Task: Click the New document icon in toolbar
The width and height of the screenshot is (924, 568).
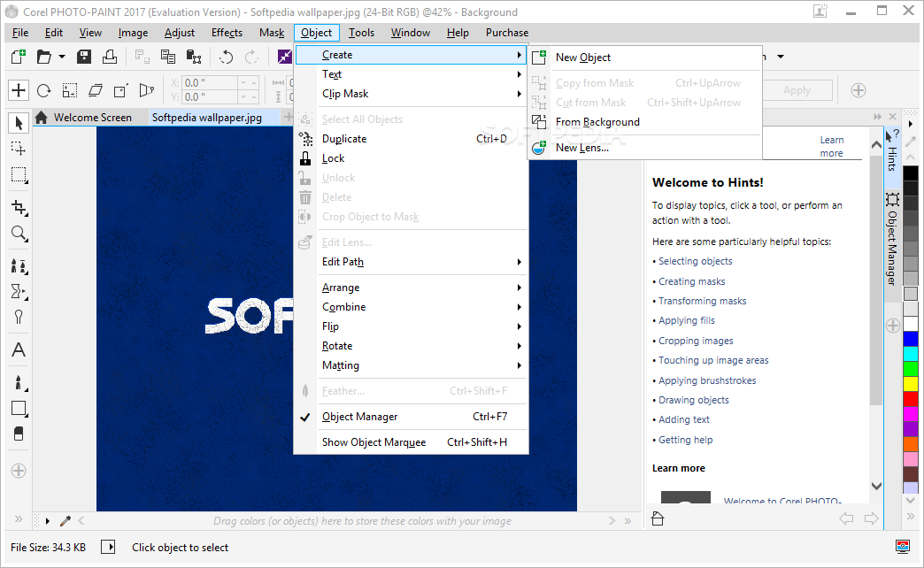Action: coord(19,57)
